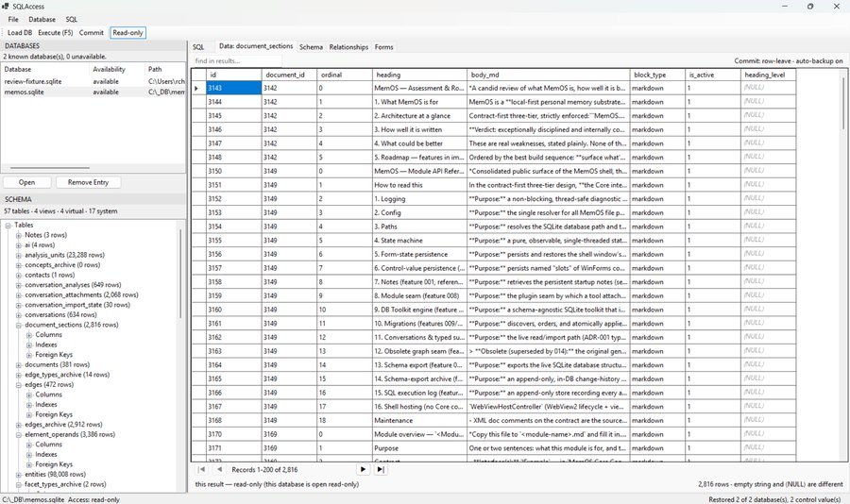
Task: Collapse the Tables tree node
Action: [x=8, y=226]
